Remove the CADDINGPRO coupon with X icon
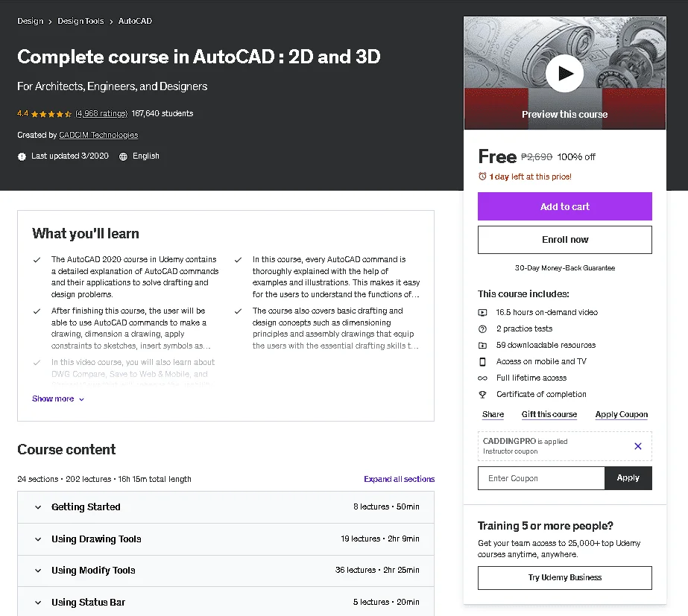688x616 pixels. tap(638, 446)
